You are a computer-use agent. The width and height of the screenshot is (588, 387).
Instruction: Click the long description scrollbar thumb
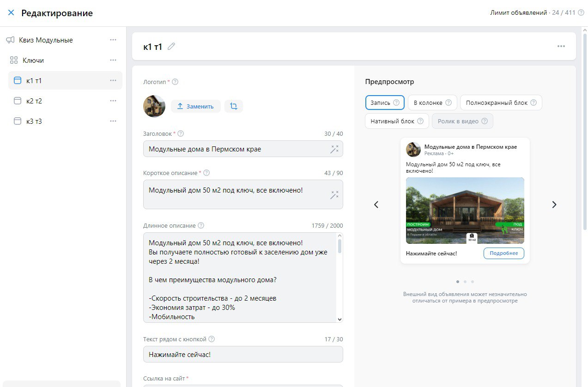pos(340,246)
